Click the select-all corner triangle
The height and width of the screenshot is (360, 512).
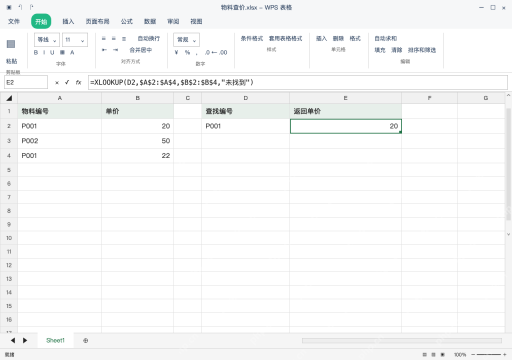tap(9, 98)
